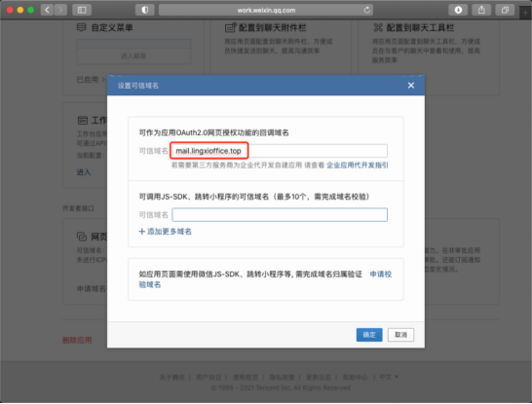532x404 pixels.
Task: Open the 更新日志 footer link
Action: [x=319, y=377]
